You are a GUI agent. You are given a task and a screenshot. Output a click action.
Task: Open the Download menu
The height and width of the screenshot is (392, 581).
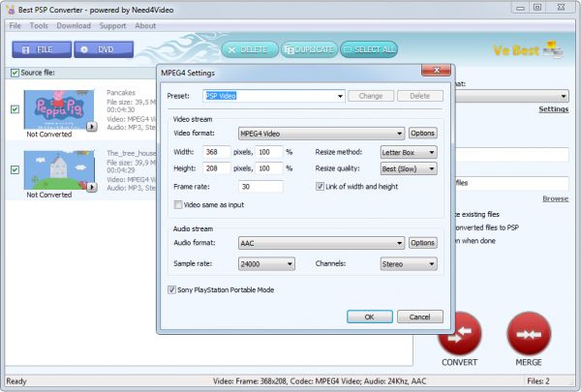(x=74, y=25)
